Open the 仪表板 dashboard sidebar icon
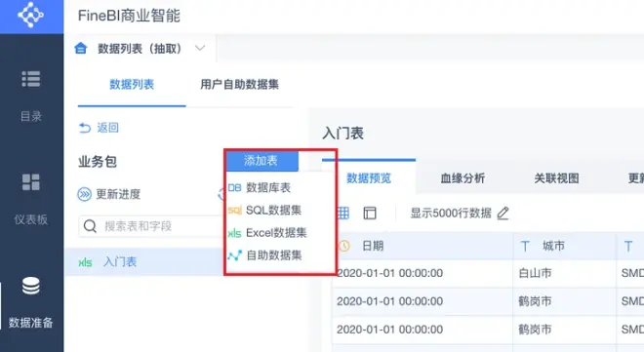Image resolution: width=644 pixels, height=352 pixels. click(31, 182)
